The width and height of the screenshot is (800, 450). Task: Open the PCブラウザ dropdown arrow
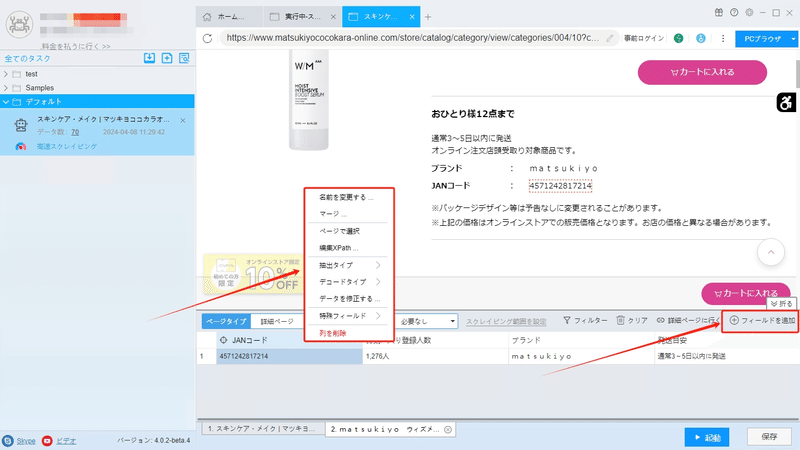point(793,39)
